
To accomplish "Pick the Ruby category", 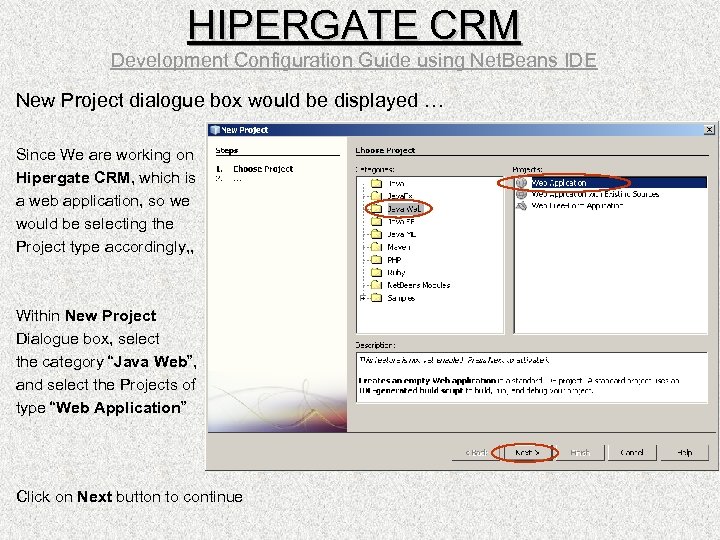I will [x=396, y=272].
